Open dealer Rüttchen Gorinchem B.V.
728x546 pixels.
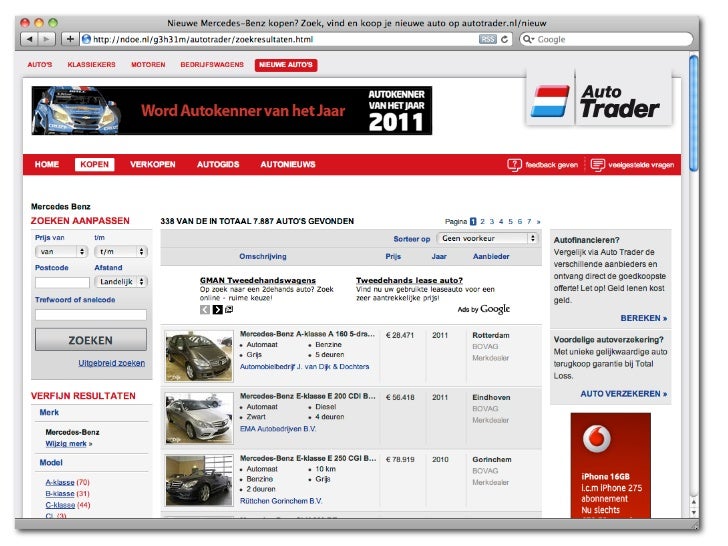[x=281, y=501]
